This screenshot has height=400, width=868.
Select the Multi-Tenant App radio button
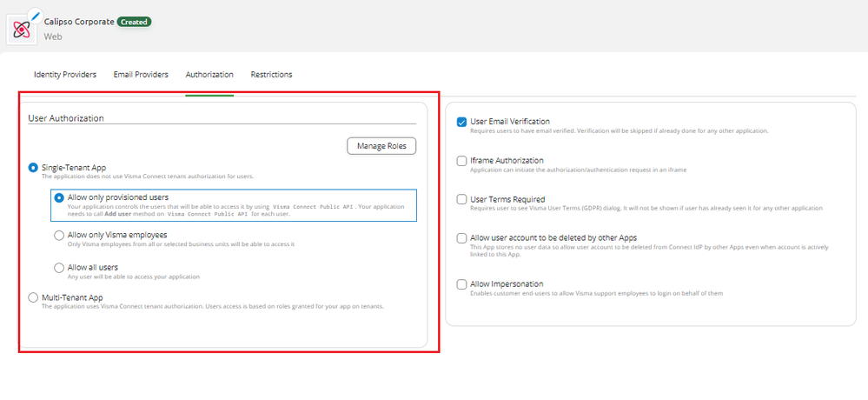[33, 297]
